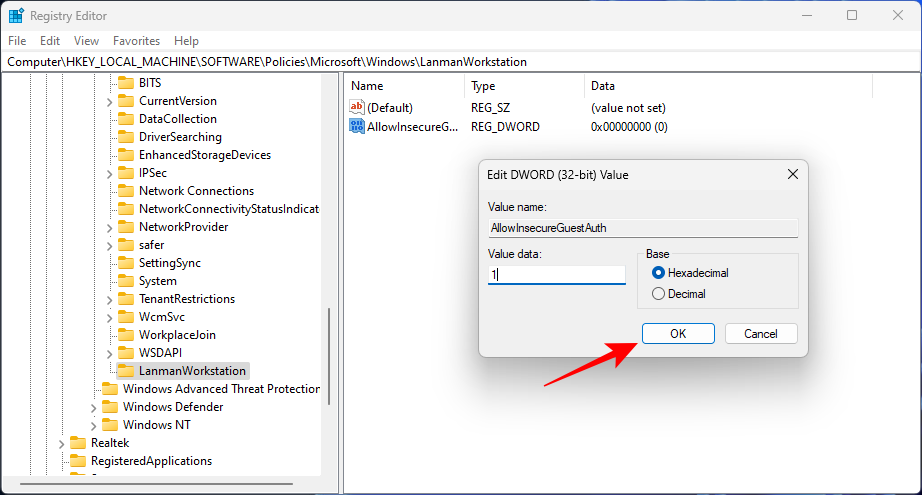Close the Edit DWORD dialog with X
The image size is (922, 495).
click(x=793, y=175)
